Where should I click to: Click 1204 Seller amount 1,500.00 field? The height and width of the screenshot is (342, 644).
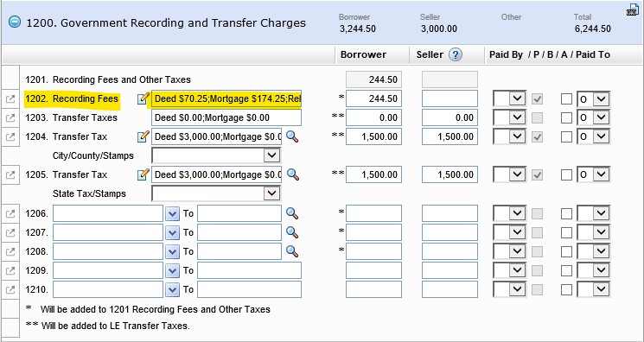450,136
